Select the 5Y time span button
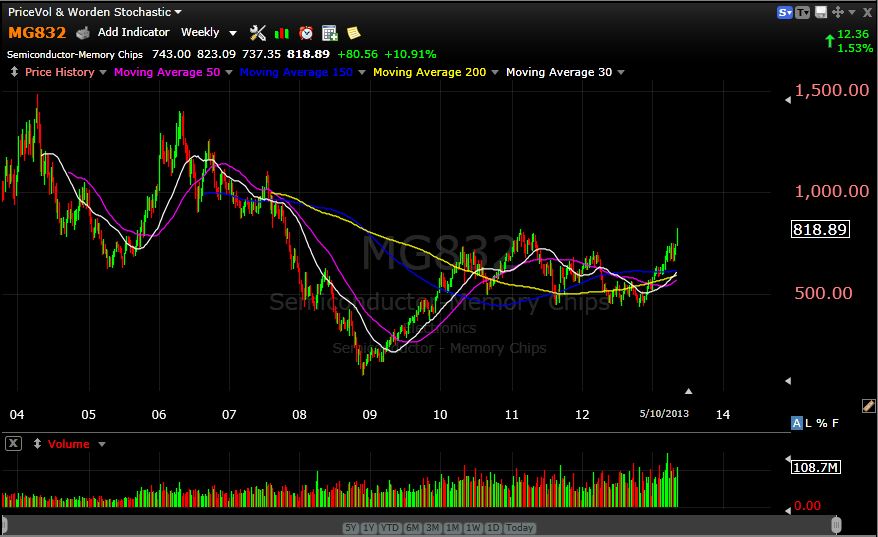 click(351, 527)
